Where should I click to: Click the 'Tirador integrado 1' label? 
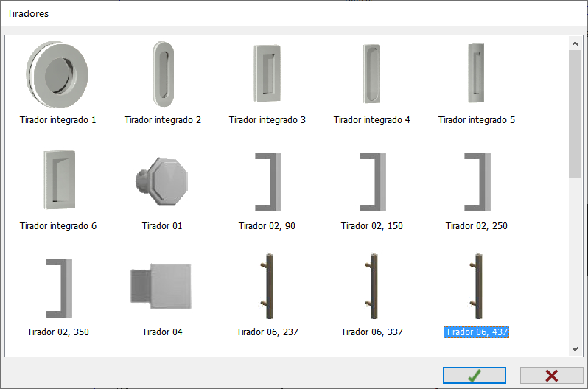57,120
